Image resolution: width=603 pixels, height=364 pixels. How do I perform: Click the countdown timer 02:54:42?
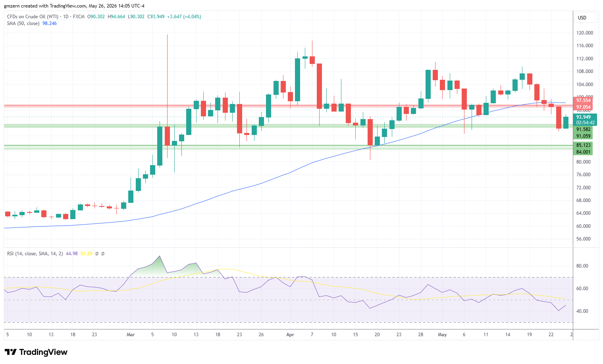point(585,123)
